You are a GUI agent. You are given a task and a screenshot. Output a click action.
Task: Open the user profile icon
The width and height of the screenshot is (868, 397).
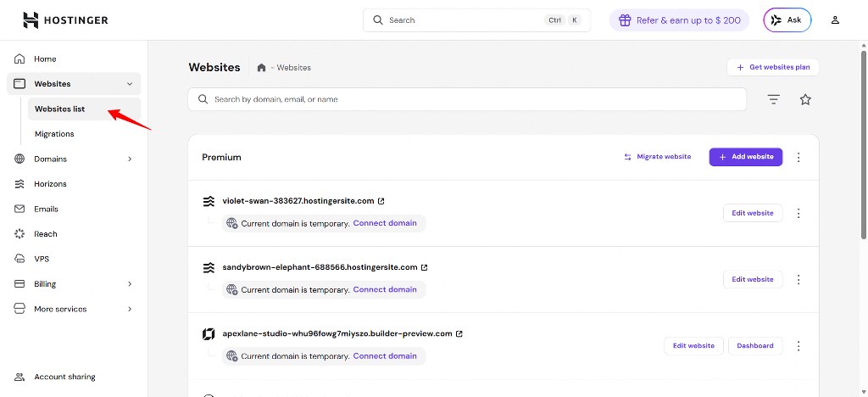(x=835, y=20)
